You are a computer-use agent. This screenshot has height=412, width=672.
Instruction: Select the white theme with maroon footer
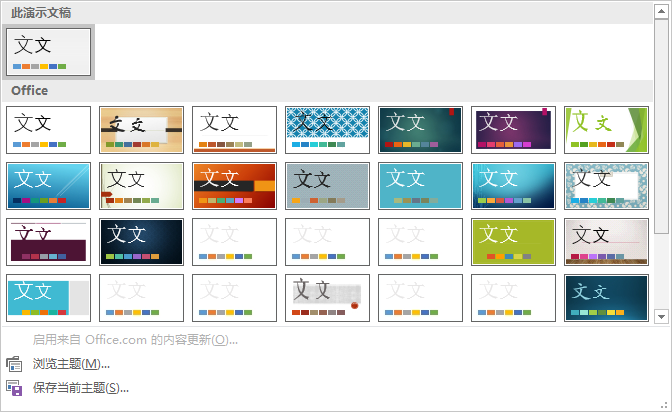(x=48, y=242)
